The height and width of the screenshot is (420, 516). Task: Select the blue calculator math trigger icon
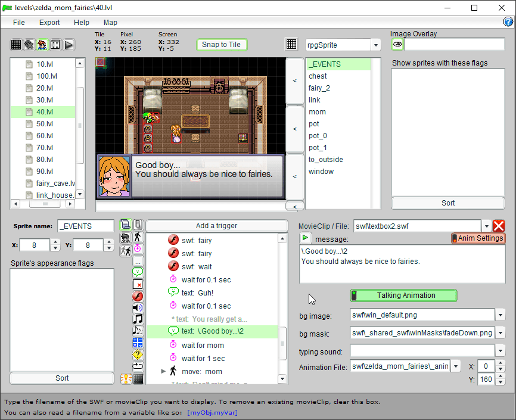click(x=138, y=343)
